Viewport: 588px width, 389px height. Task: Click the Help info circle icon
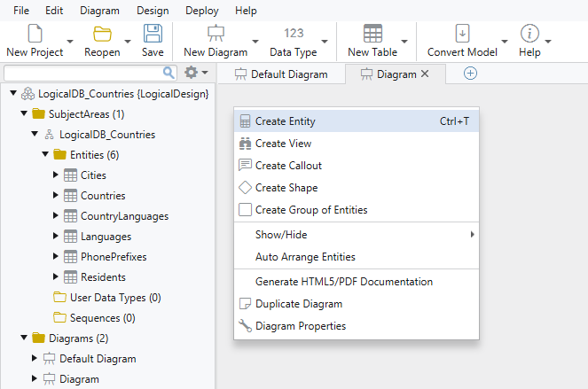[529, 34]
